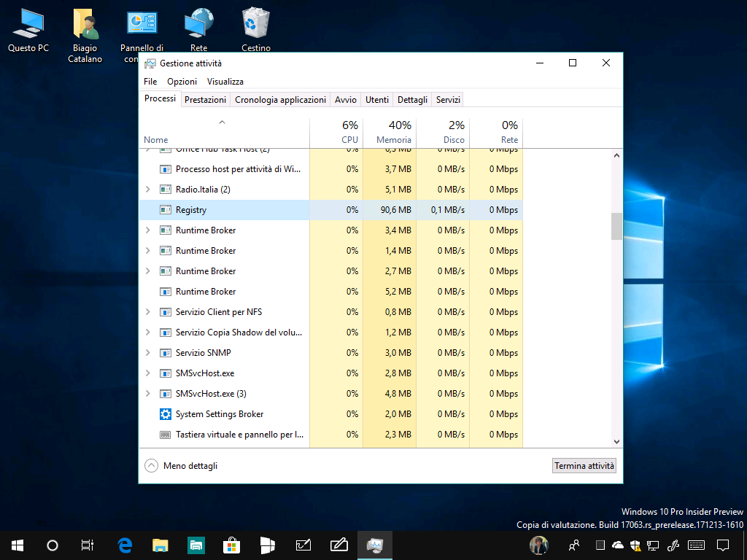
Task: Sort processes by Memoria column header
Action: pos(390,133)
